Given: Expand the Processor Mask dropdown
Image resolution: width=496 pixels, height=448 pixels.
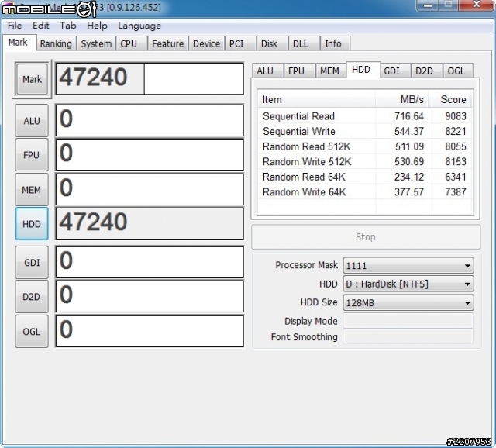Looking at the screenshot, I should [408, 265].
